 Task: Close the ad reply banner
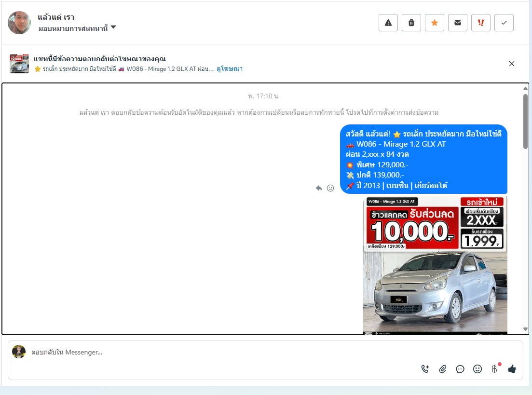pos(512,64)
